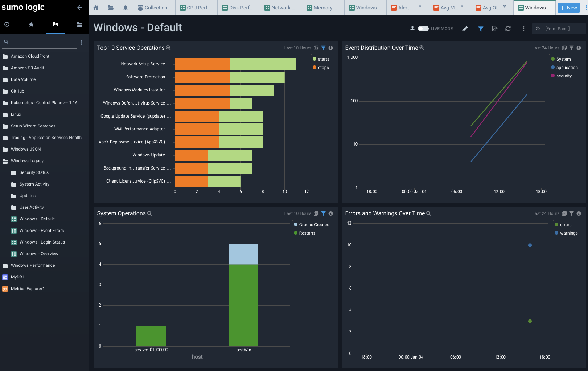Open System Operations panel in search

coord(149,213)
